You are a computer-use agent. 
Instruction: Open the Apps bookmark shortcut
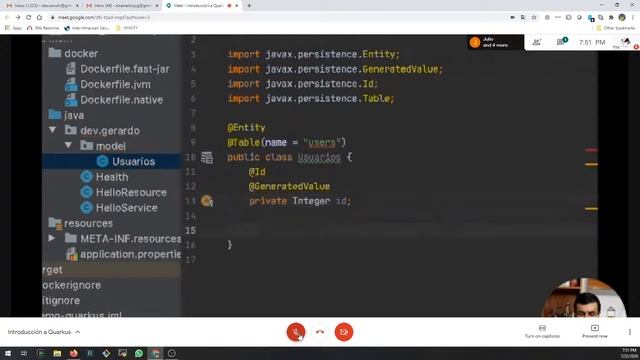pos(13,28)
